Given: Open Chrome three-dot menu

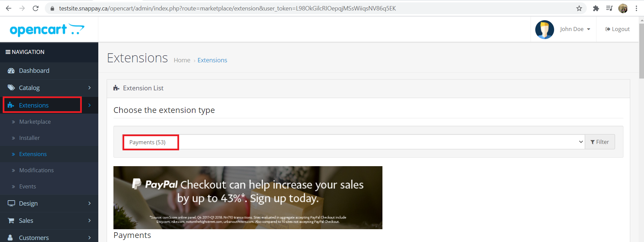Looking at the screenshot, I should (636, 8).
